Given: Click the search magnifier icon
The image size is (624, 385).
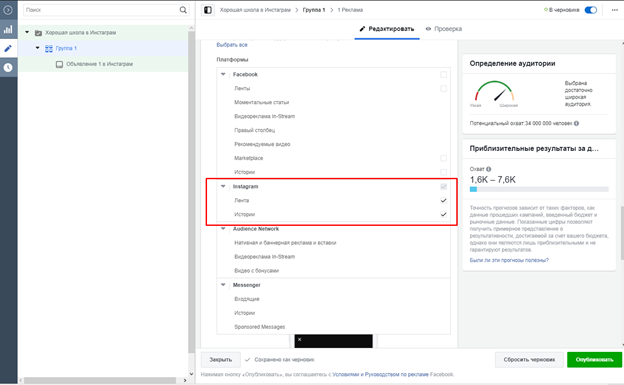Looking at the screenshot, I should (x=183, y=10).
